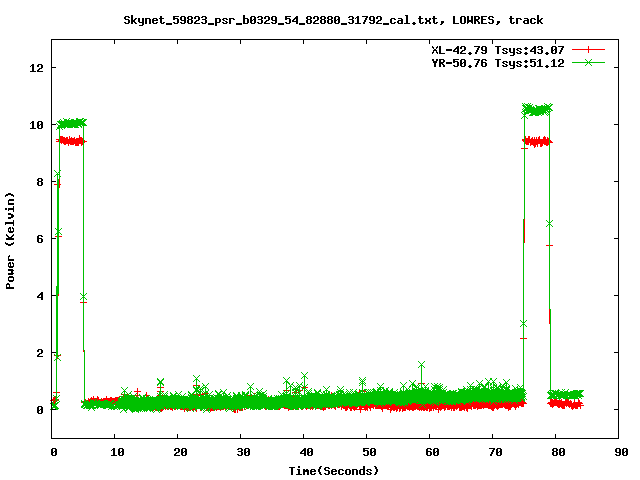This screenshot has width=640, height=480.
Task: Click the x-axis tick label 50
Action: [x=369, y=452]
